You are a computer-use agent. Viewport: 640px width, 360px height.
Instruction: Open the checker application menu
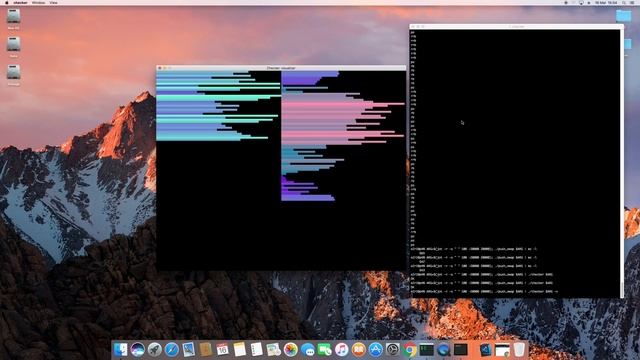[x=20, y=2]
